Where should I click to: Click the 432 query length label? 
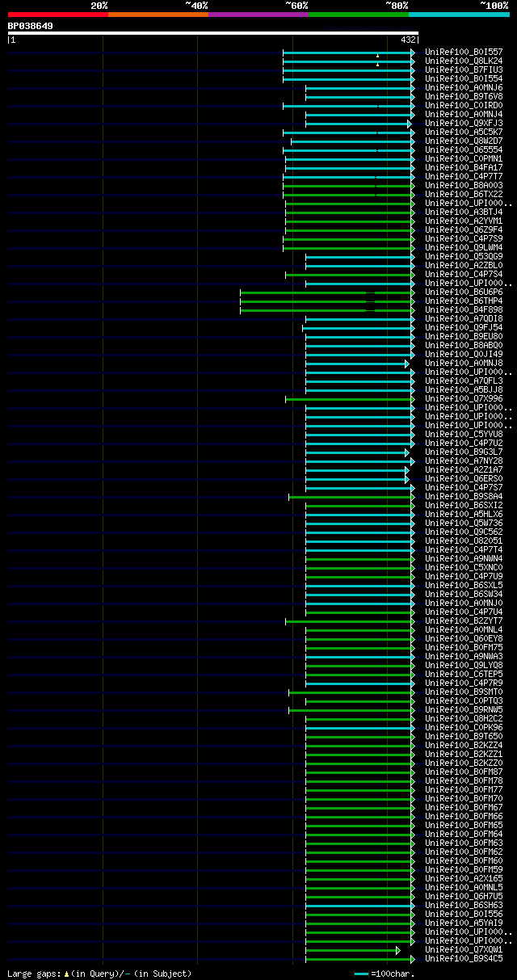coord(408,40)
